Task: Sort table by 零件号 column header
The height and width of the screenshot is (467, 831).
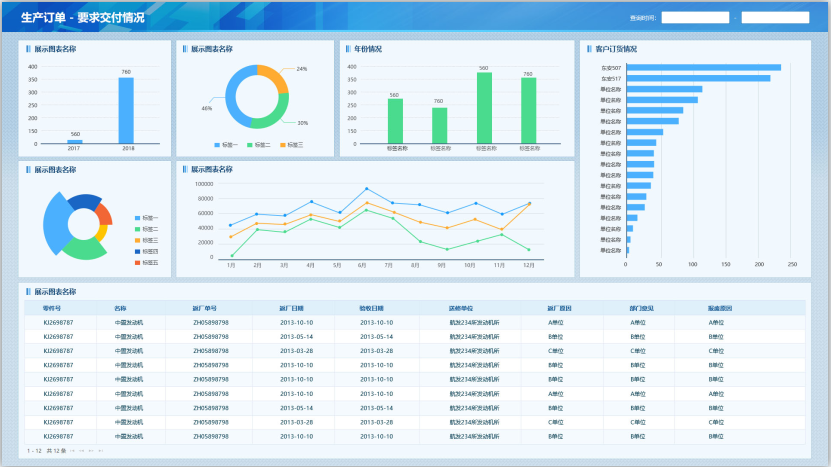Action: (x=52, y=308)
